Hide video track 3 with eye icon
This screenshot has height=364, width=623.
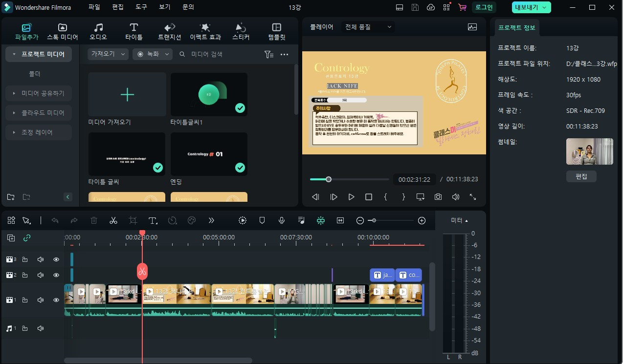click(56, 259)
